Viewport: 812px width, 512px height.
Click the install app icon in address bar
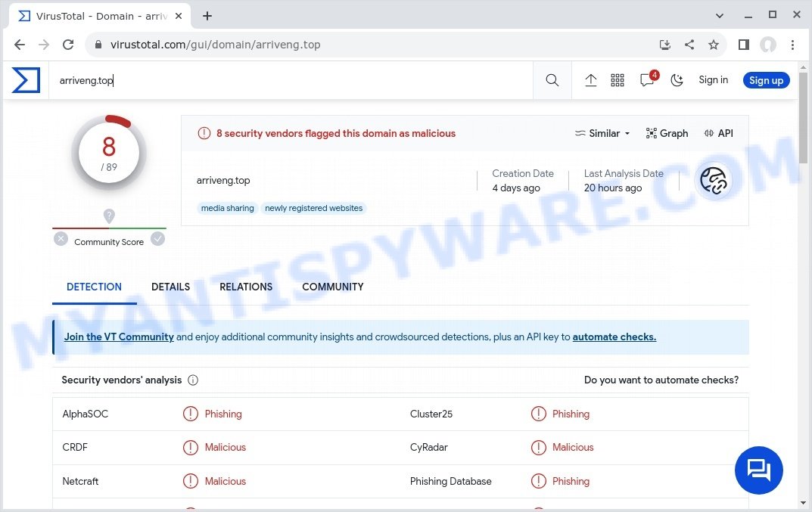665,45
